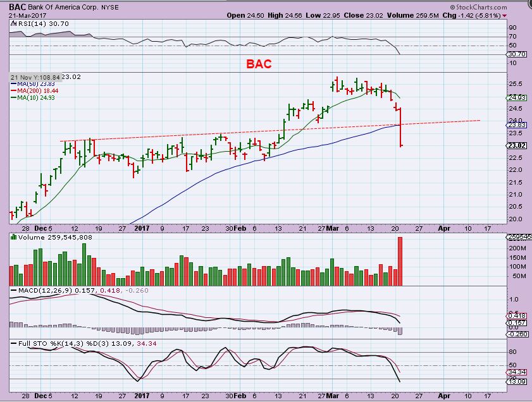Viewport: 532px width, 402px height.
Task: Click the 100M volume axis label
Action: click(517, 266)
